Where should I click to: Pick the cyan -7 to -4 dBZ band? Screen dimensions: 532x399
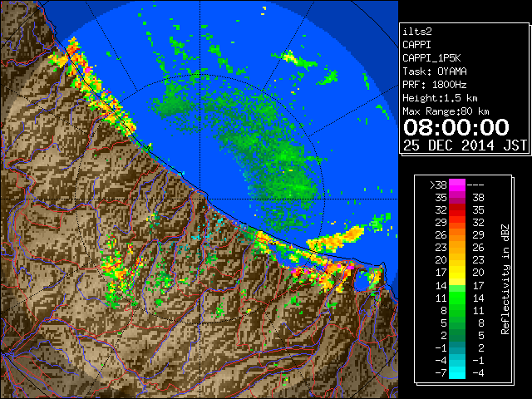(457, 372)
